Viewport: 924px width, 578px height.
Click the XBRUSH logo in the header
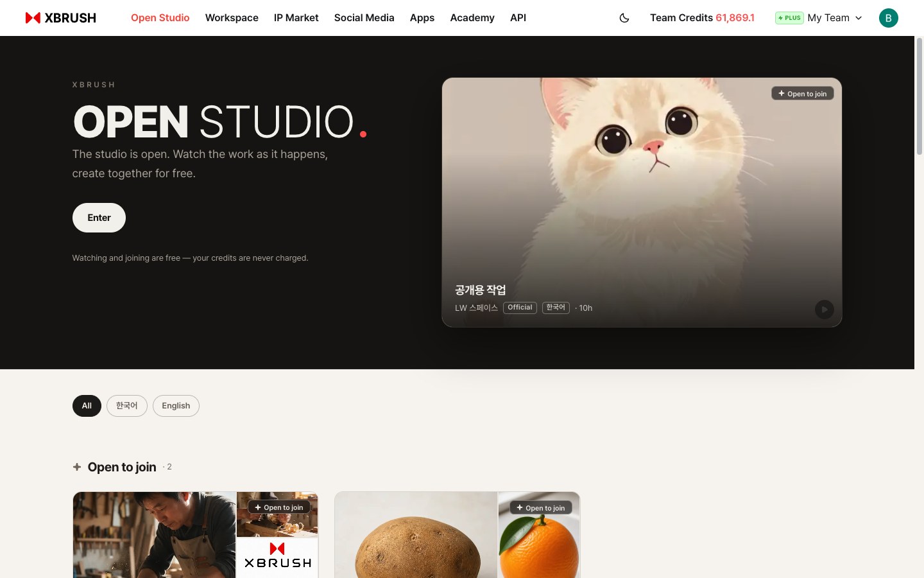coord(61,18)
